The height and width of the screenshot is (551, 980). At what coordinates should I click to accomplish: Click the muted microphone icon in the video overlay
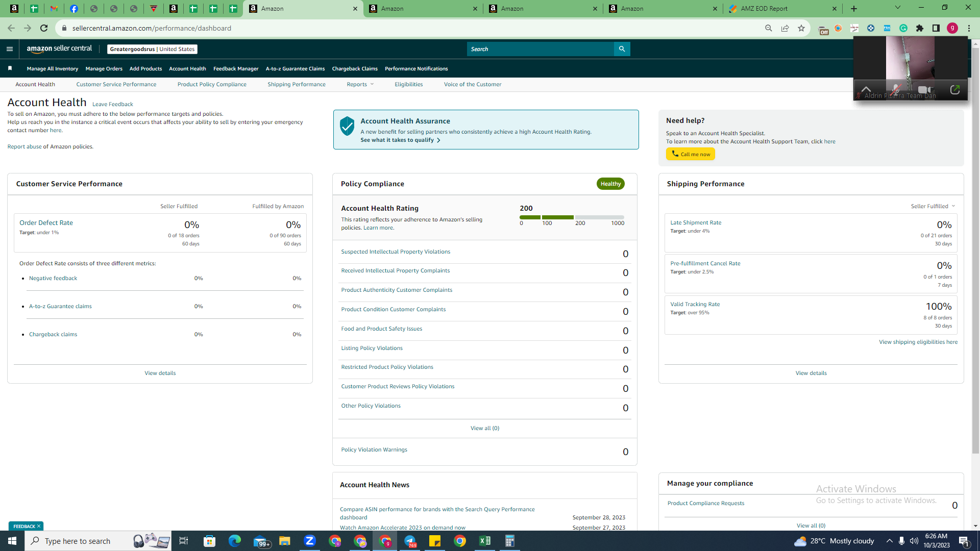tap(895, 90)
